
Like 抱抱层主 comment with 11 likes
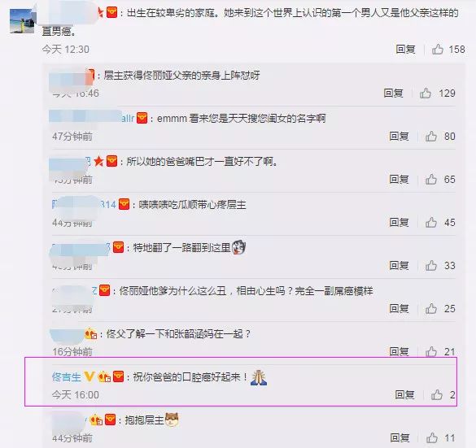(x=432, y=437)
